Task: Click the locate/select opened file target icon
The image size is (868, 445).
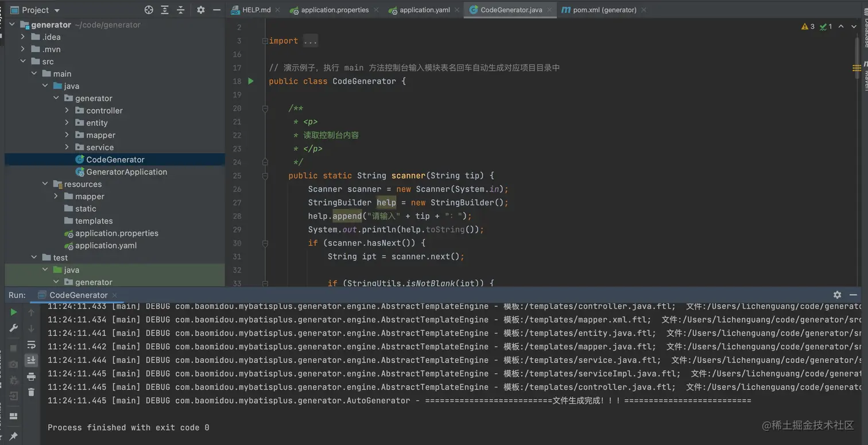Action: tap(149, 10)
